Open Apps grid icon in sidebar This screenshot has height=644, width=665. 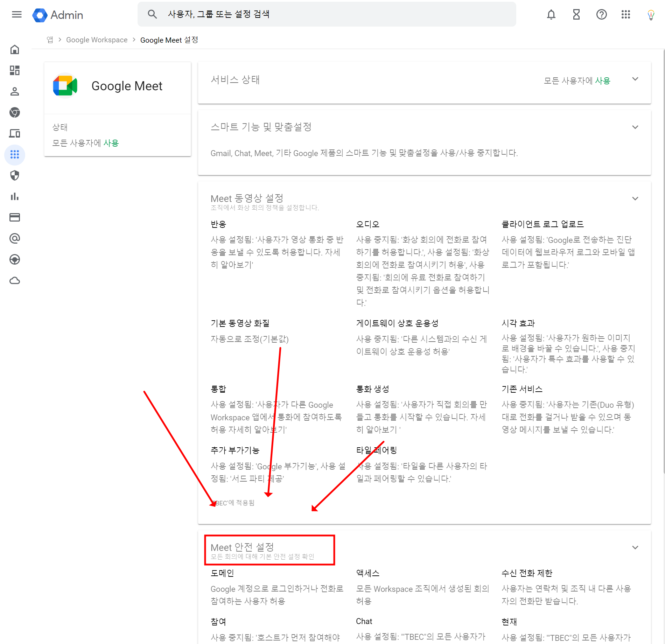click(x=15, y=154)
